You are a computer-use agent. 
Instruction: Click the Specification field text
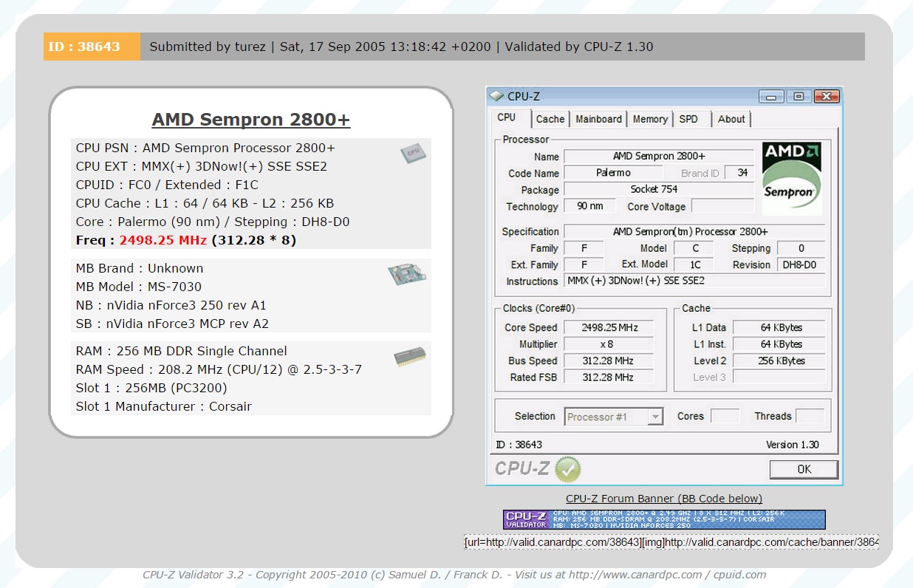[694, 231]
